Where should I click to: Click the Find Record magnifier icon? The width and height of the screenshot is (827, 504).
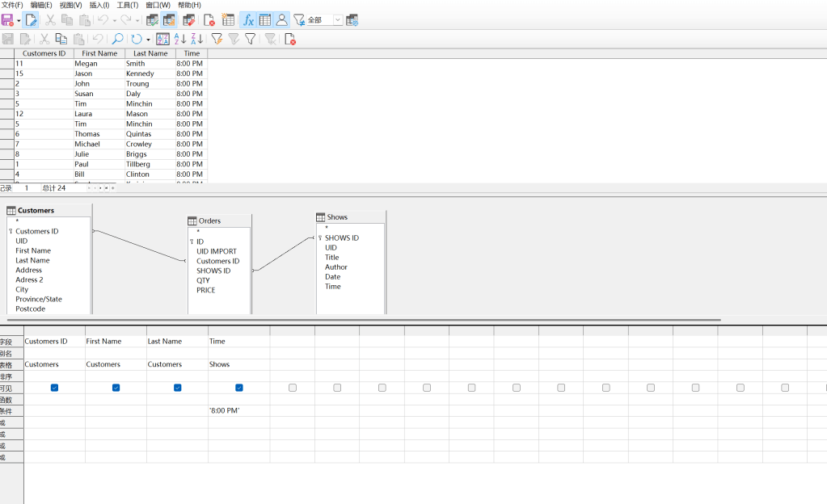point(117,39)
